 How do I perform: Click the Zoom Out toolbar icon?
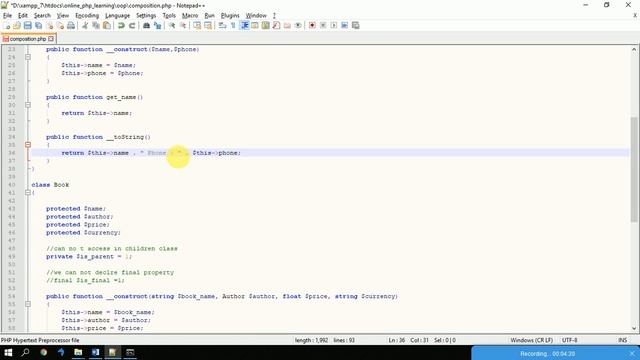183,25
